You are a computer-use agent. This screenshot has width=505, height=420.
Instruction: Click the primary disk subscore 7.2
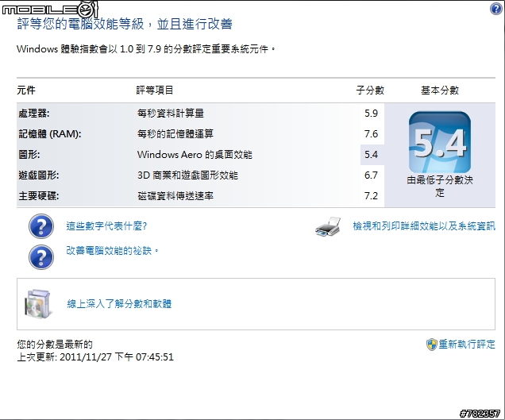(x=371, y=196)
